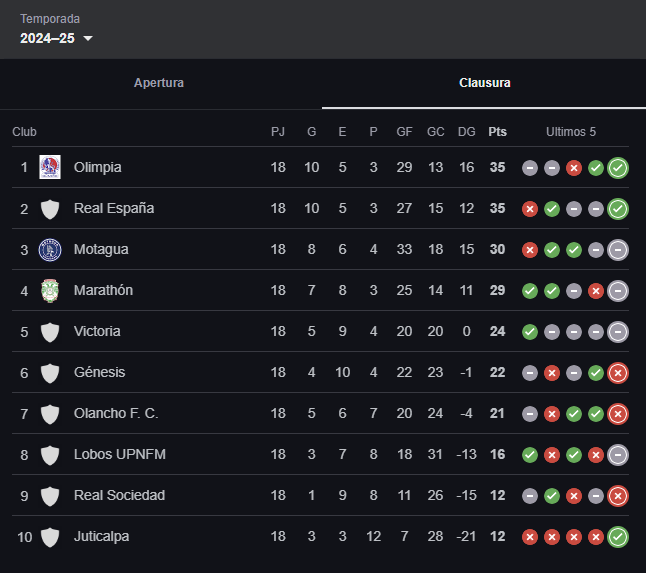Screen dimensions: 646x573
Task: Switch to the Apertura tab
Action: point(159,83)
